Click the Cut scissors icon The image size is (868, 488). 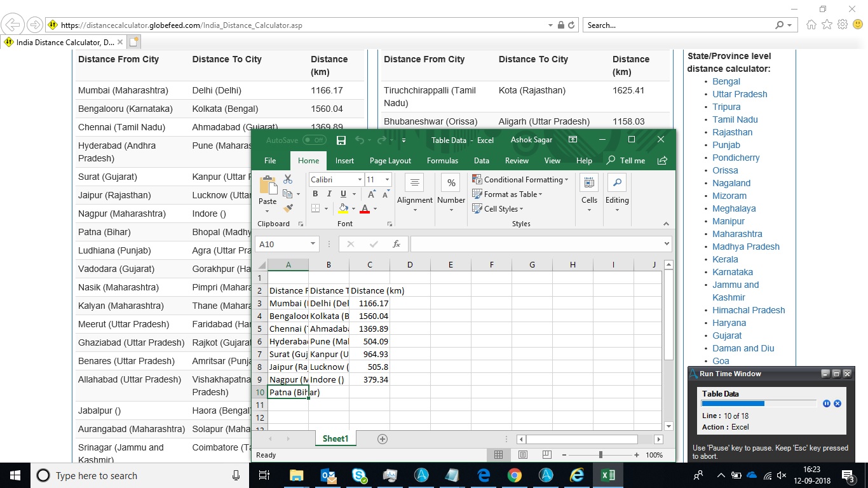tap(288, 180)
